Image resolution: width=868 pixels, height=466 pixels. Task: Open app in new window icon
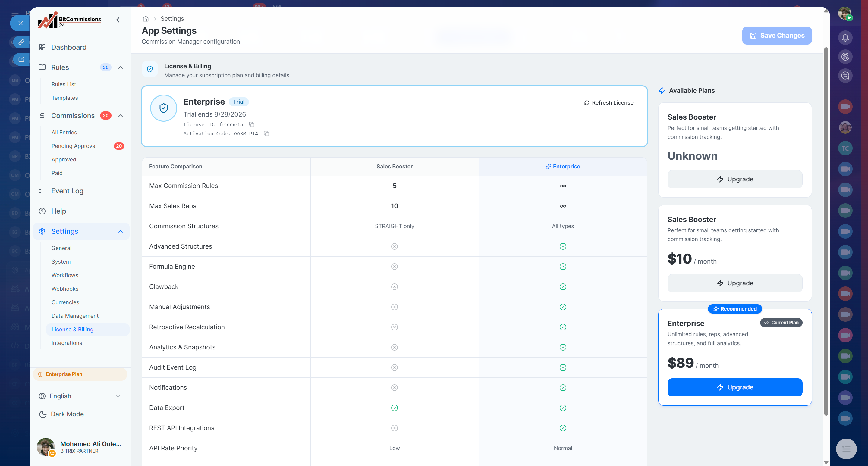click(x=21, y=60)
